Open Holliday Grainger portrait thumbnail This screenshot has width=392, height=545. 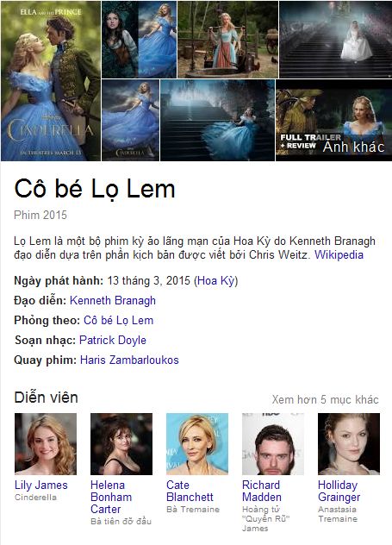tap(349, 444)
